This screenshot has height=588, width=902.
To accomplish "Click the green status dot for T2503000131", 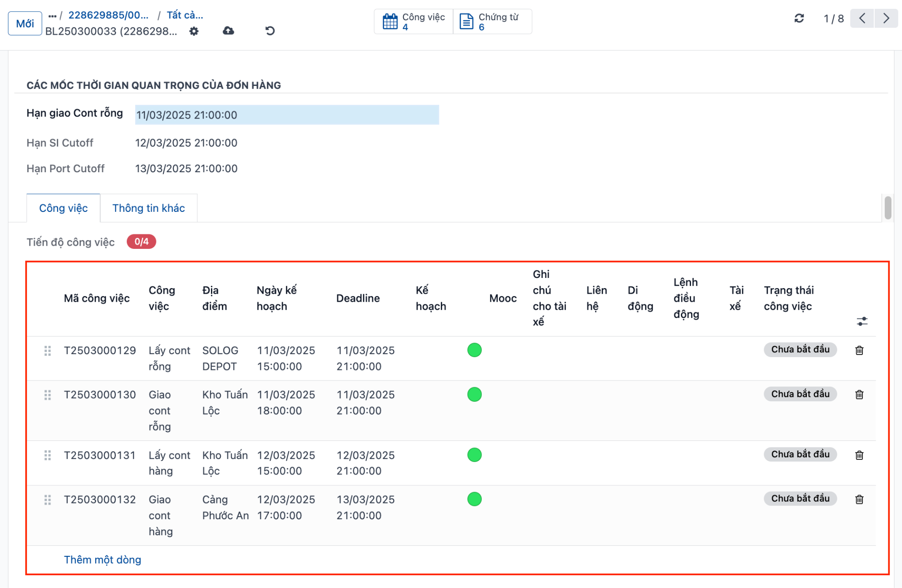I will 474,455.
